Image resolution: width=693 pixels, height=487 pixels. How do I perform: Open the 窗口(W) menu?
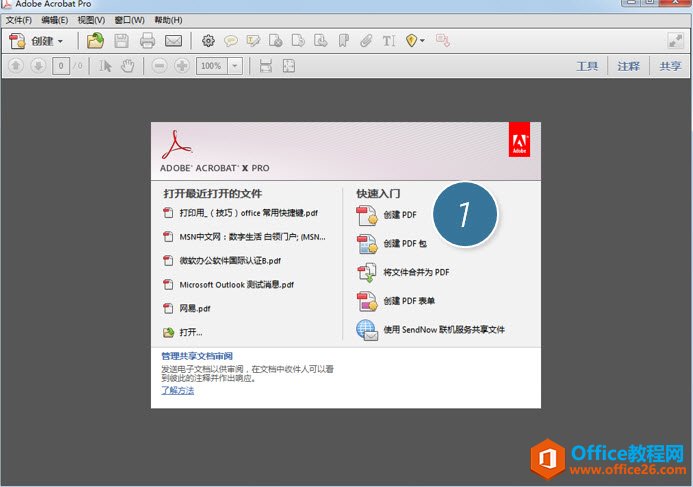[129, 20]
